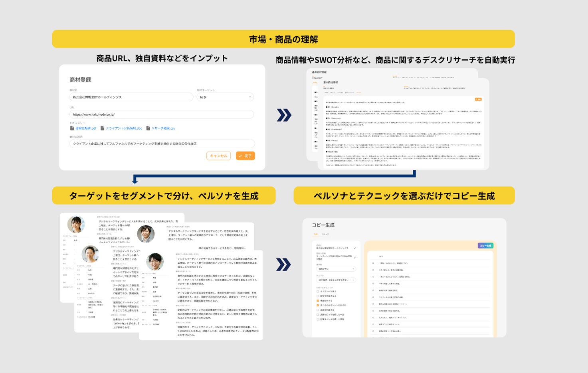Viewport: 588px width, 373px height.
Task: Click the リサーチ結果.csv file icon
Action: [x=148, y=128]
